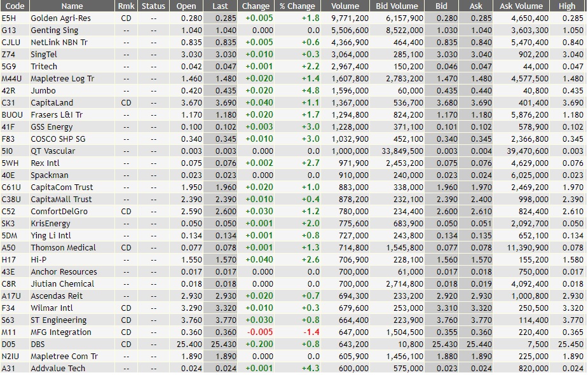Select the Mapletree Log Tr name
The width and height of the screenshot is (588, 375).
(x=62, y=79)
